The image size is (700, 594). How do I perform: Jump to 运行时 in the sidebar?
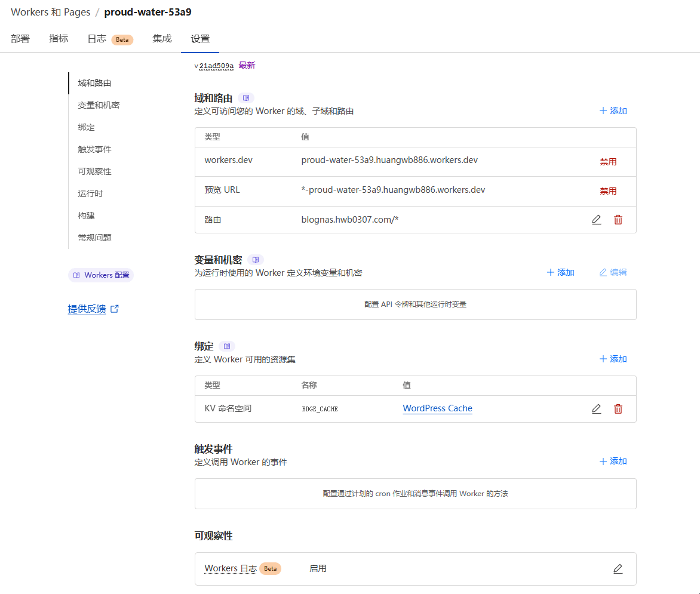[90, 193]
